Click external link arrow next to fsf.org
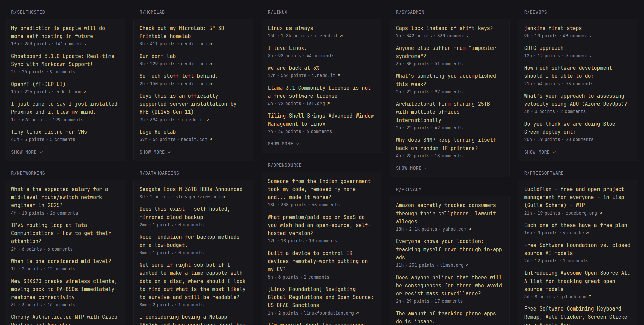 (x=328, y=104)
